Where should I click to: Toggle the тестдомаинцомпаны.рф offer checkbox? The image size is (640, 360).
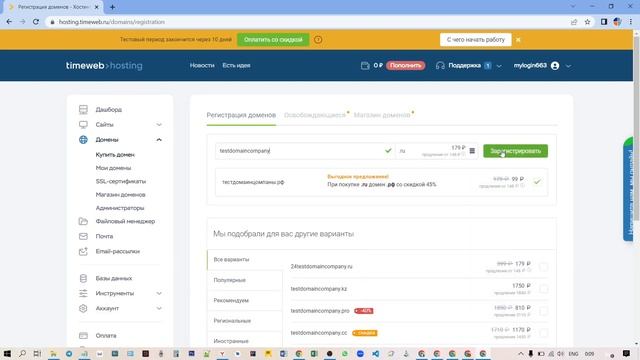click(x=537, y=182)
